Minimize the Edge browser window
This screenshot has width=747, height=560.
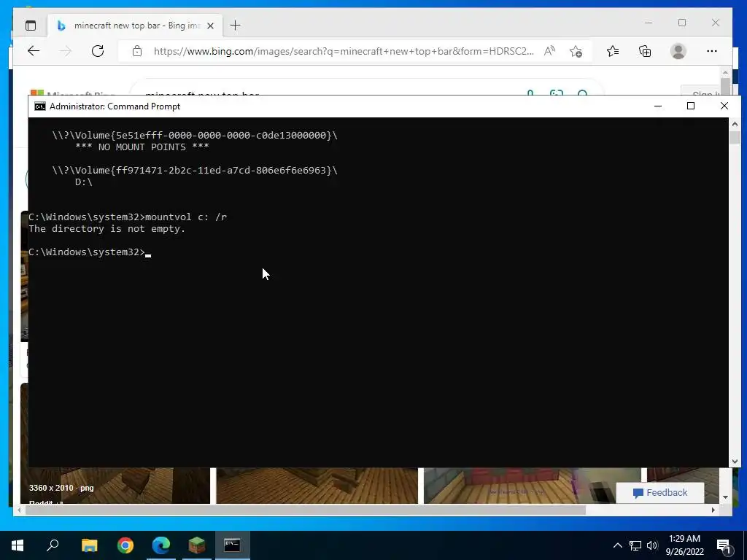[649, 23]
